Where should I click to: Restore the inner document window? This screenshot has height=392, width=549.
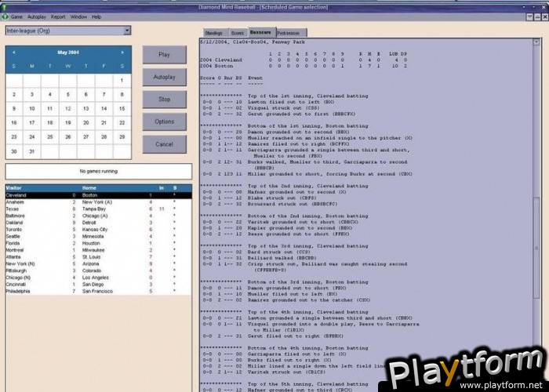[x=537, y=16]
